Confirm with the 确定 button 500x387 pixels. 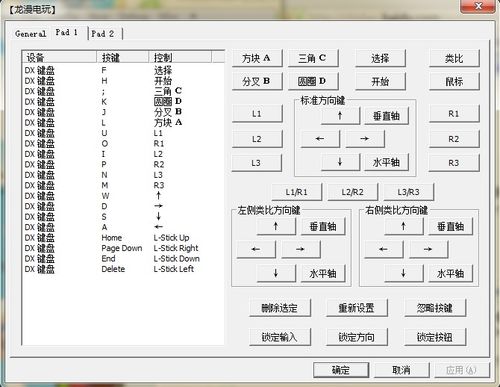point(341,370)
